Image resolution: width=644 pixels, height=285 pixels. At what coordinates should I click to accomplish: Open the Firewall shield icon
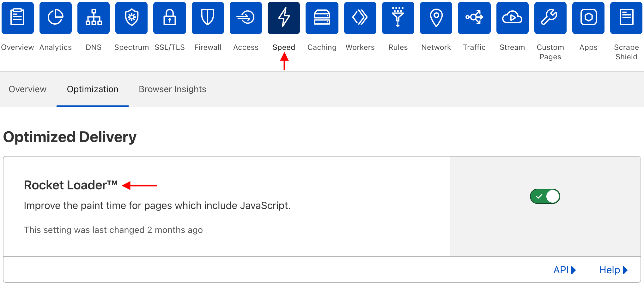coord(208,18)
